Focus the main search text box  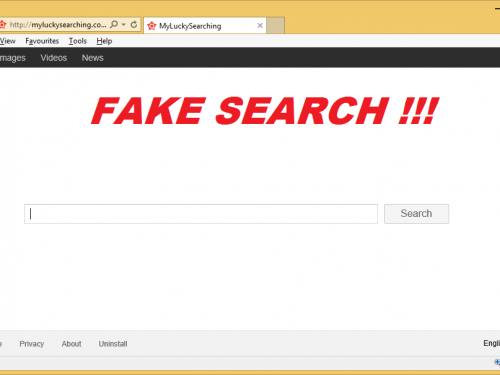(201, 214)
